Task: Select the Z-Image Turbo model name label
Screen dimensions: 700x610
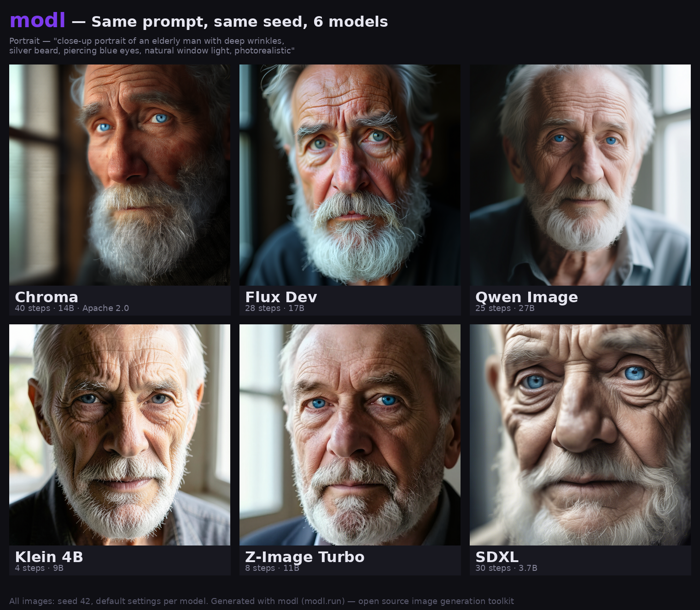Action: 305,557
